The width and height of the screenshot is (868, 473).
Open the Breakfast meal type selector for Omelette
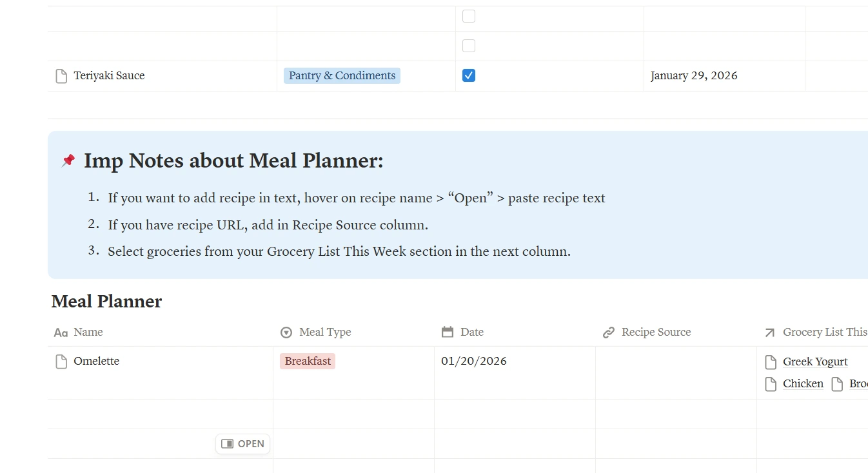[308, 361]
